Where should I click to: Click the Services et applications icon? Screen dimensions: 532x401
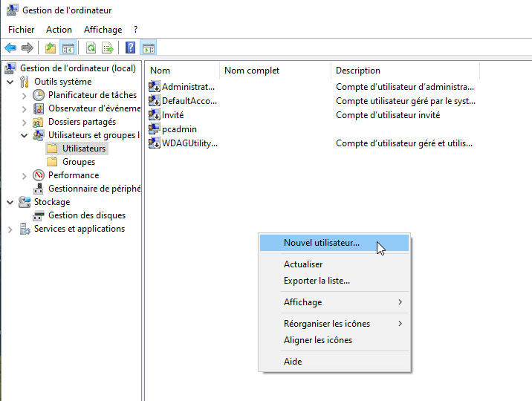click(25, 229)
